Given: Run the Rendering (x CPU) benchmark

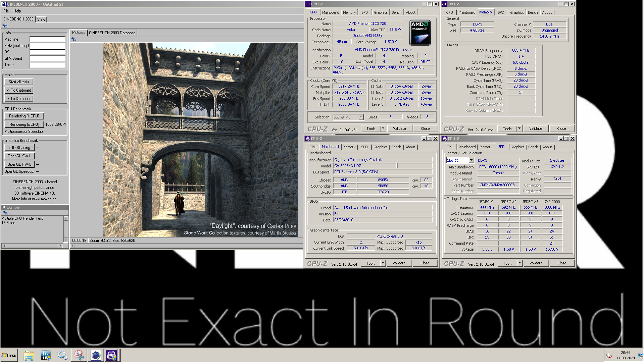Looking at the screenshot, I should tap(24, 124).
